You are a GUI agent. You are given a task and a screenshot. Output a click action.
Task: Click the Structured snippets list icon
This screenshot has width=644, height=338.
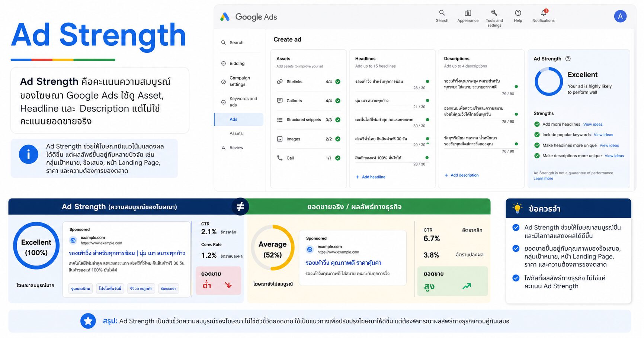[280, 120]
